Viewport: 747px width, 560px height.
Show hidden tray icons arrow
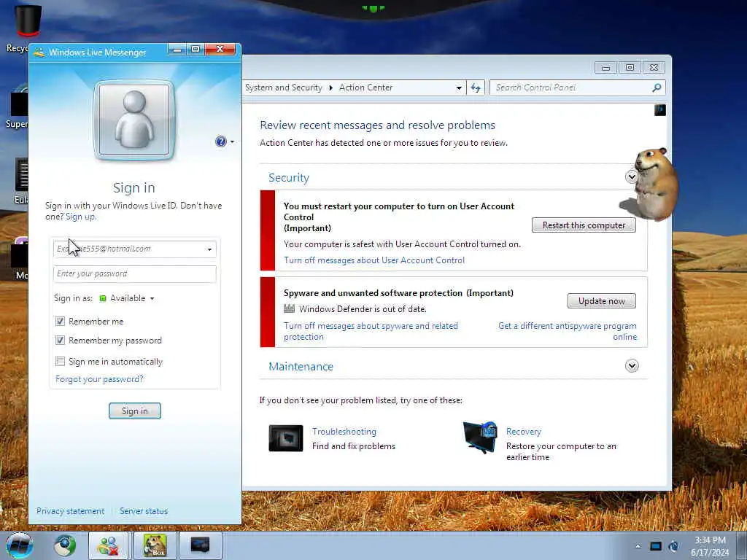[638, 547]
